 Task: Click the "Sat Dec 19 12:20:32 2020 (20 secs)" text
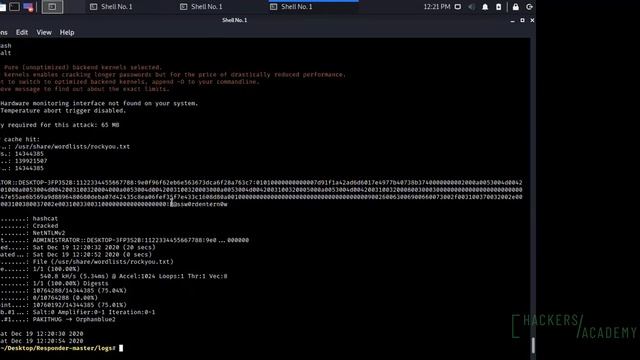(x=94, y=247)
